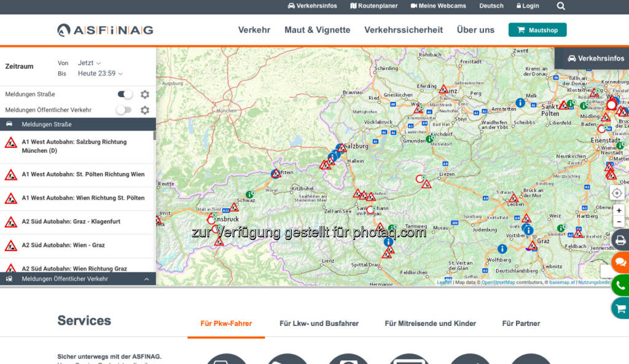The width and height of the screenshot is (629, 364).
Task: Toggle Meldungen Straße switch
Action: (125, 94)
